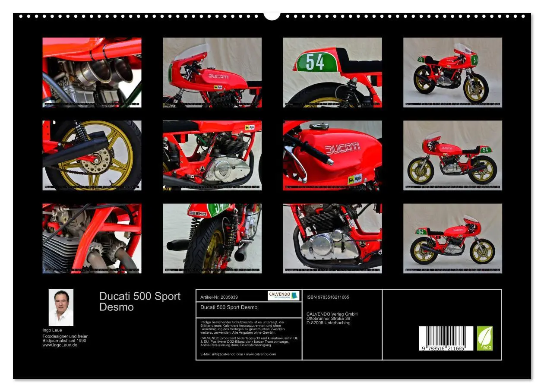Click the info@calvendo.com email line
The image size is (544, 392).
(238, 354)
